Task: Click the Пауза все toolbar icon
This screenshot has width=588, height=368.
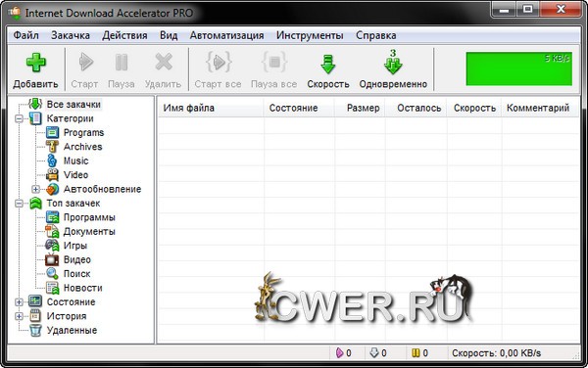Action: pyautogui.click(x=274, y=62)
